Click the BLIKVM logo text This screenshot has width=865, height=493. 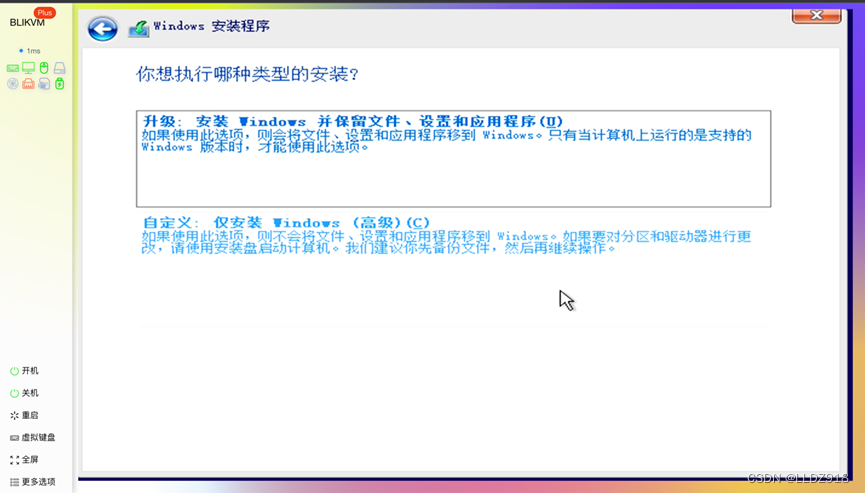pos(27,23)
